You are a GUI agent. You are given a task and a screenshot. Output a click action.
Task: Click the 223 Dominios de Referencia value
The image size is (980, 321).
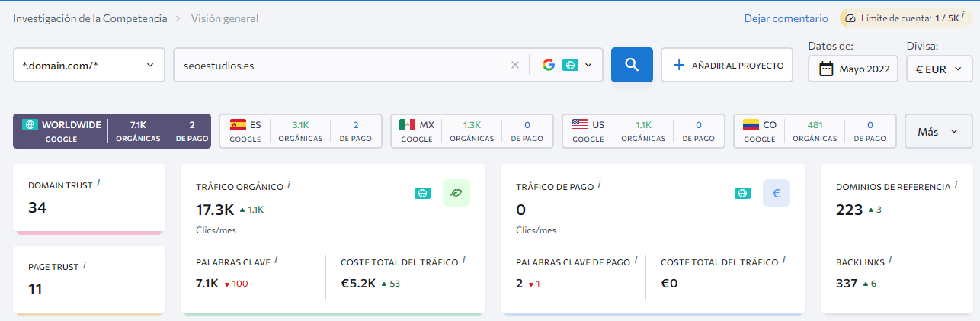849,210
